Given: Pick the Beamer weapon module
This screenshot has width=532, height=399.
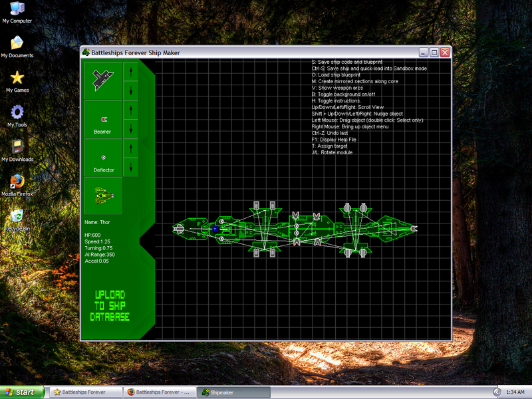Looking at the screenshot, I should [x=104, y=120].
